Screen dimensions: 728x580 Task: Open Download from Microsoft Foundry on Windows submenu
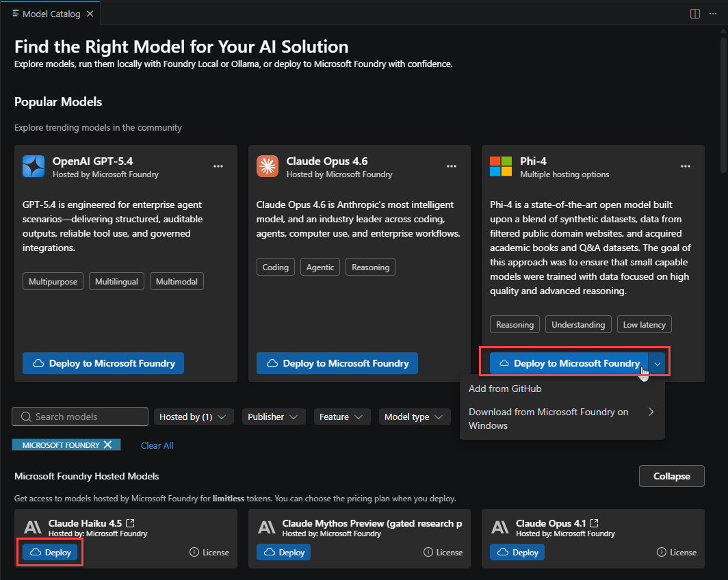(x=562, y=419)
